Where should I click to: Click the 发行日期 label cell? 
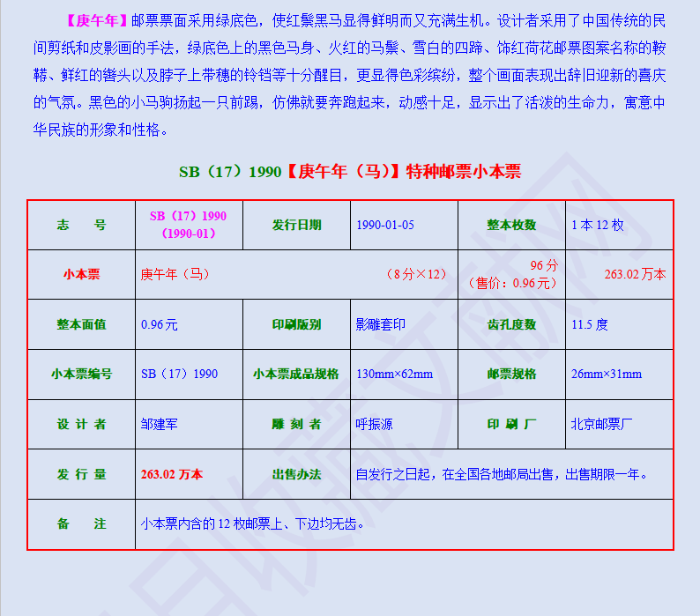pos(296,225)
